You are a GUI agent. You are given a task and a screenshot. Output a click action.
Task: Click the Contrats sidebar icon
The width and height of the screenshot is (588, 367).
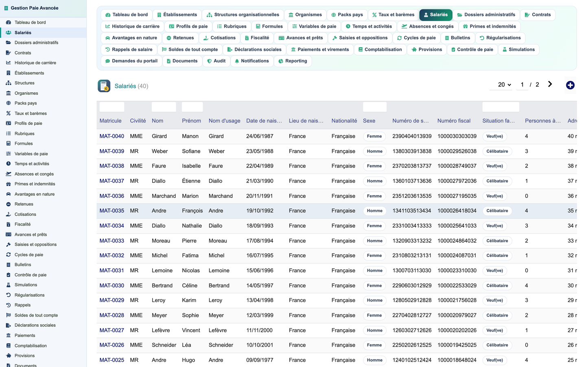pos(9,53)
